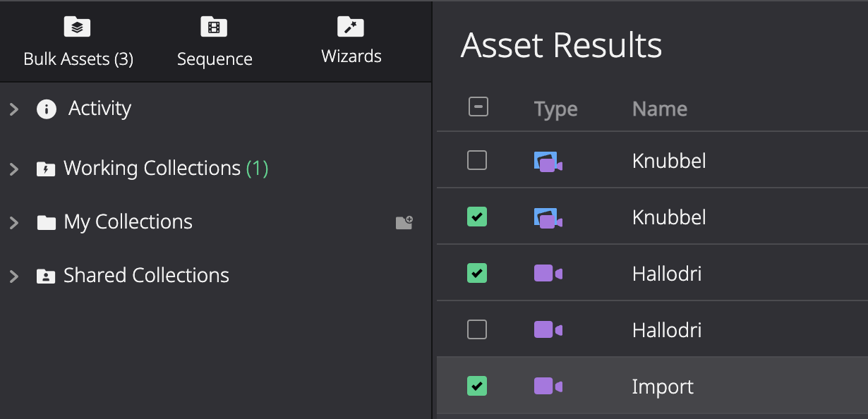Switch to Bulk Assets (3) tab label
This screenshot has width=868, height=419.
[78, 59]
